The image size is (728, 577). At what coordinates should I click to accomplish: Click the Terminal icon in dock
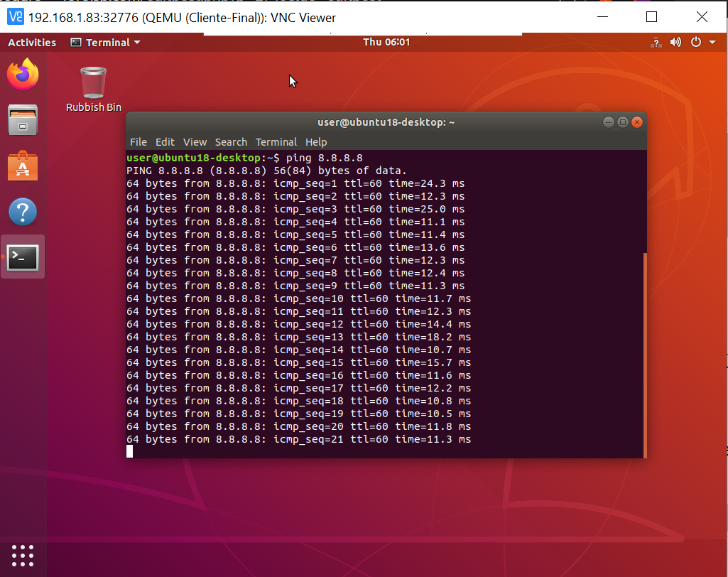click(23, 257)
